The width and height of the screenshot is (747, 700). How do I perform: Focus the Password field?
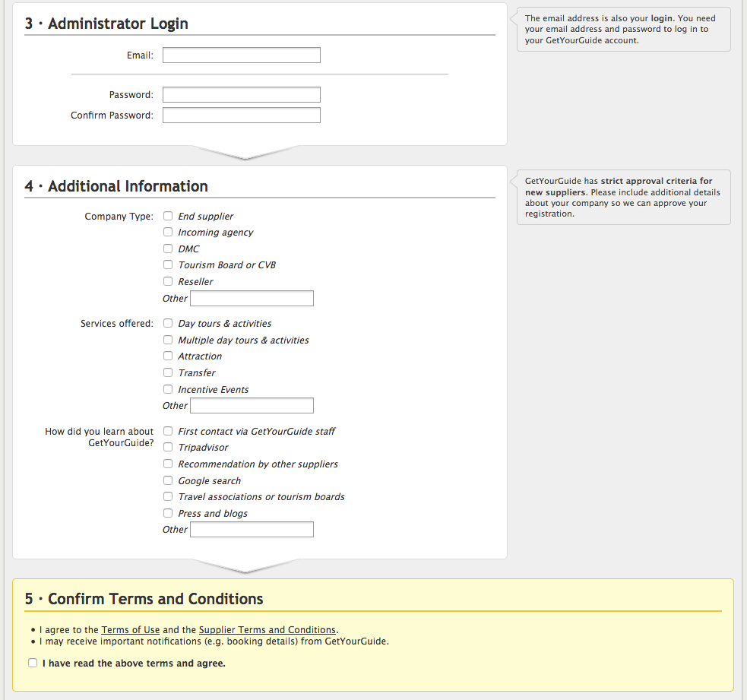(241, 95)
